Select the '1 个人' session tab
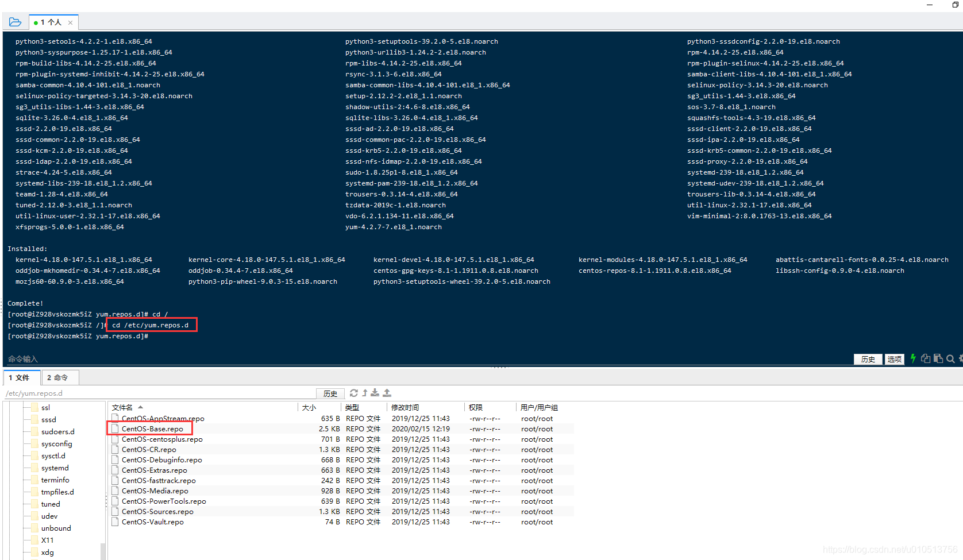 point(53,22)
